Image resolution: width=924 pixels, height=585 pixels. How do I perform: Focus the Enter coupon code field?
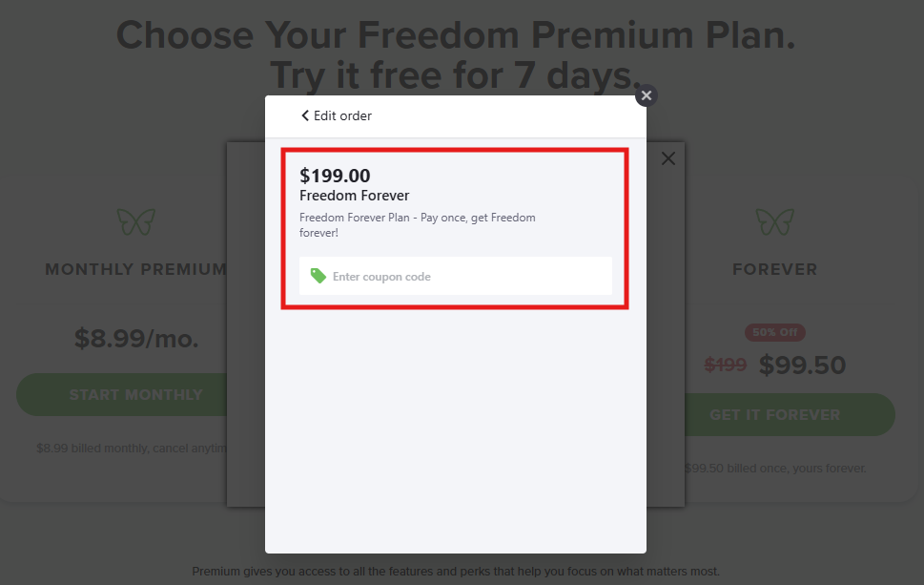tap(467, 277)
